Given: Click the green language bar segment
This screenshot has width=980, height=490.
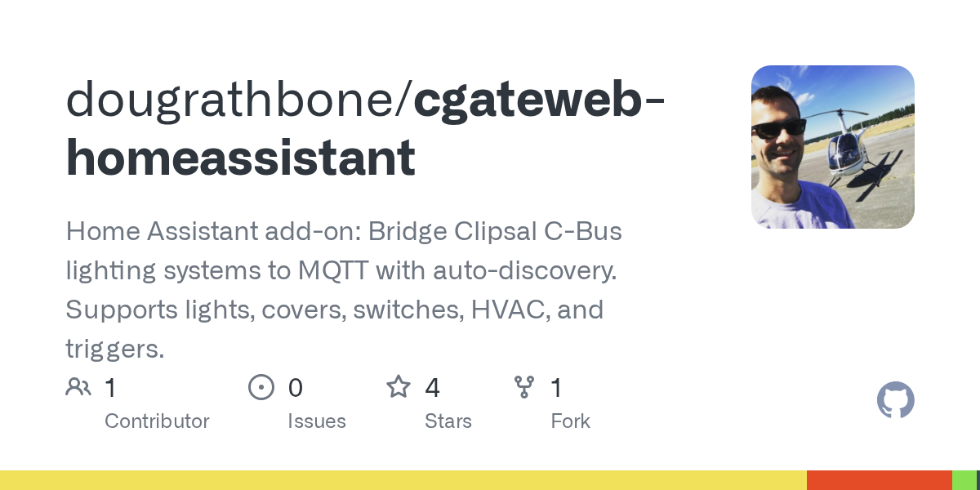Looking at the screenshot, I should pyautogui.click(x=964, y=480).
